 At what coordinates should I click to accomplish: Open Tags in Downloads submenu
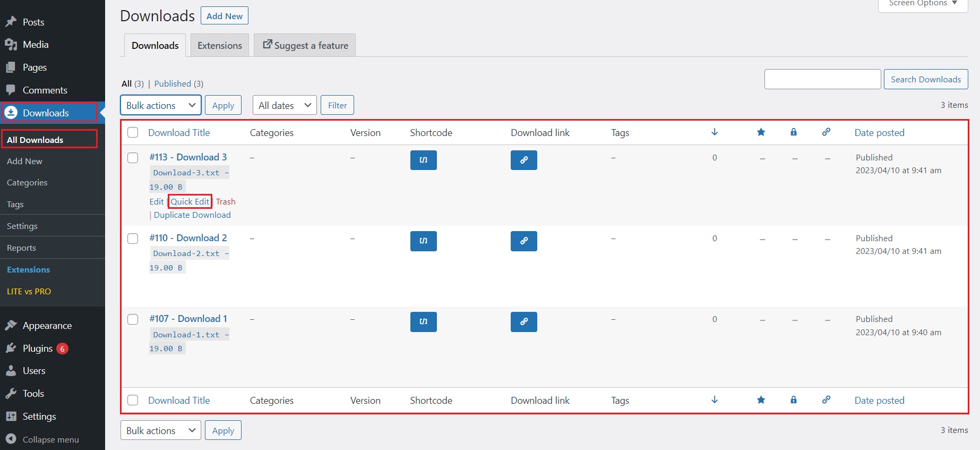click(15, 205)
